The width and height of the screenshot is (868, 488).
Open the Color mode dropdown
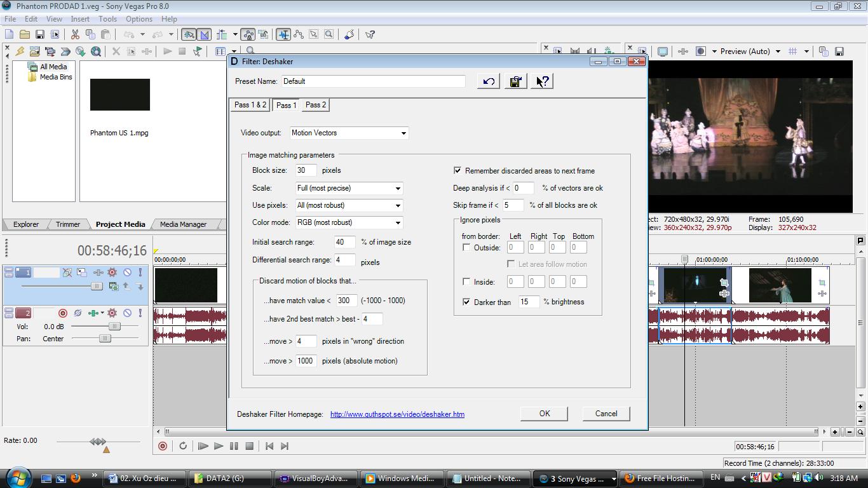point(398,222)
